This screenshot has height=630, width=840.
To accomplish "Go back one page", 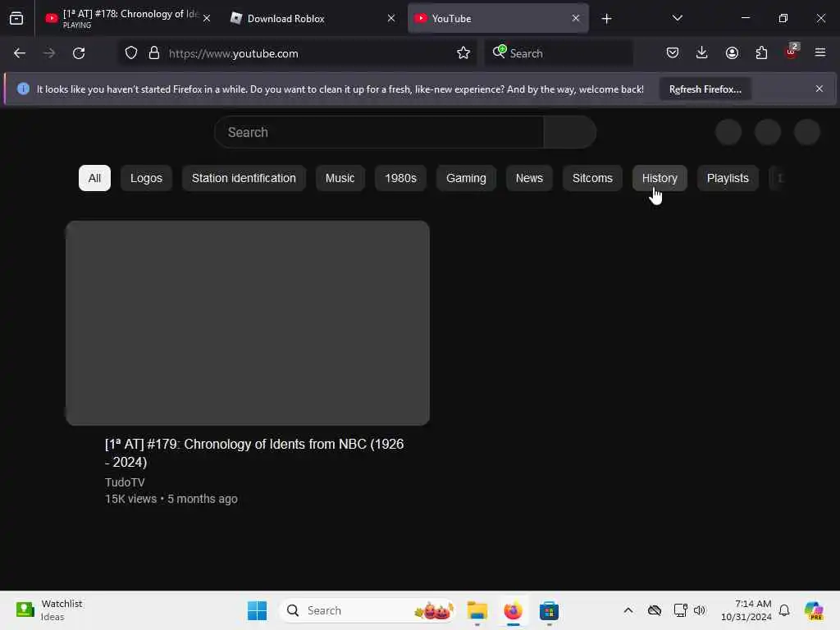I will [x=20, y=53].
